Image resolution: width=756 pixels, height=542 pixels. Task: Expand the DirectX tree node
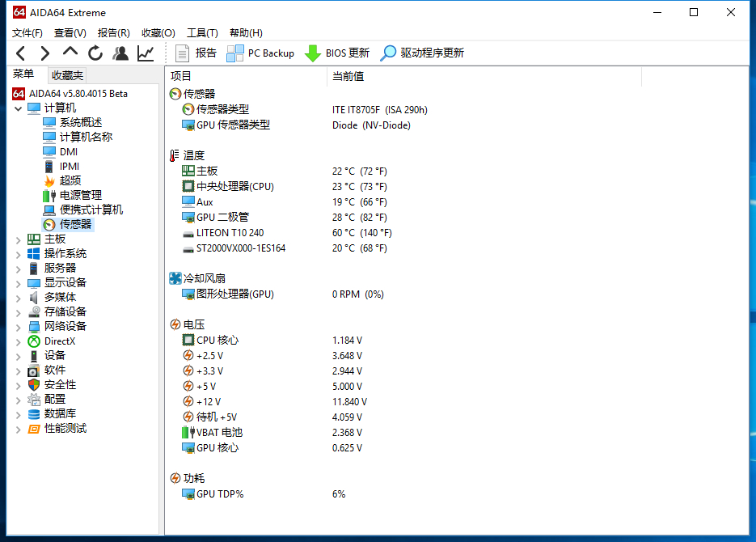[18, 342]
